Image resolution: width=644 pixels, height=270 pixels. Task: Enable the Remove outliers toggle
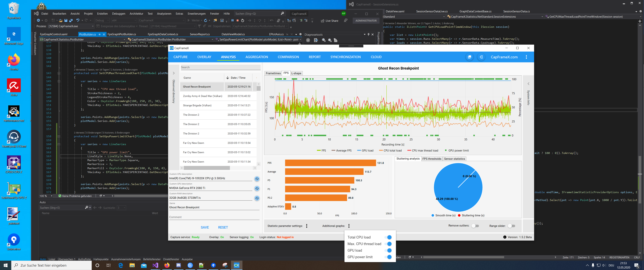tap(475, 226)
